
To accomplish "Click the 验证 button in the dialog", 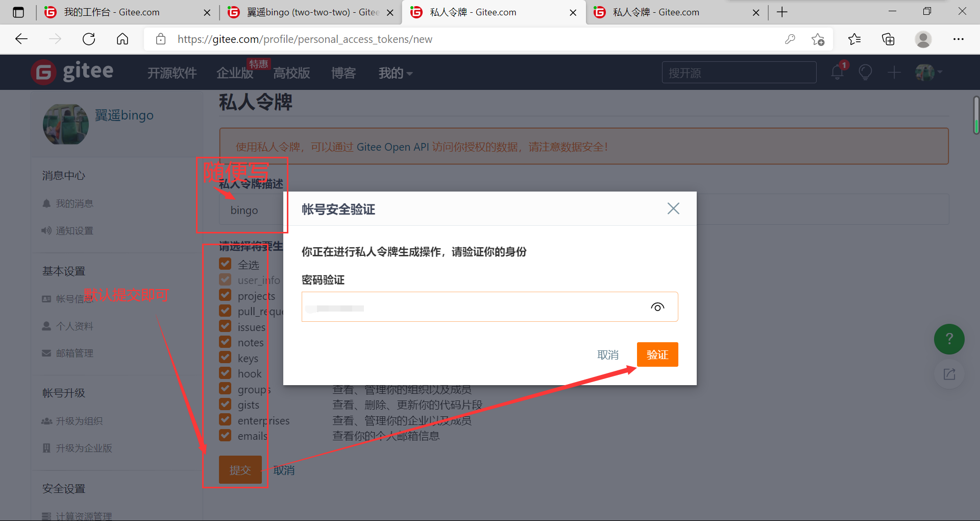I will [x=657, y=354].
